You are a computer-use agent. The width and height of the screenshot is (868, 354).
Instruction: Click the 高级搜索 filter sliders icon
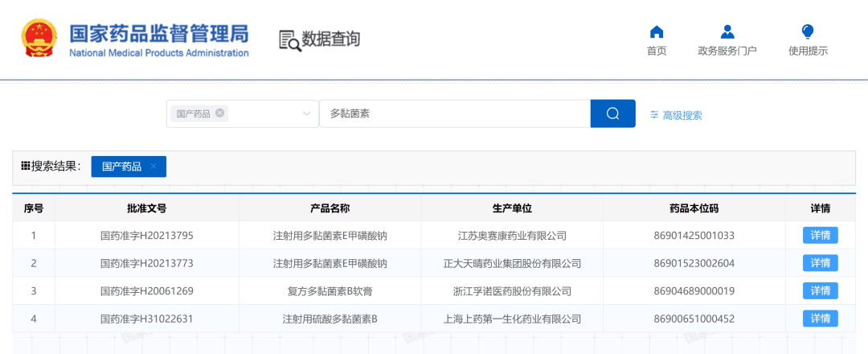point(654,115)
